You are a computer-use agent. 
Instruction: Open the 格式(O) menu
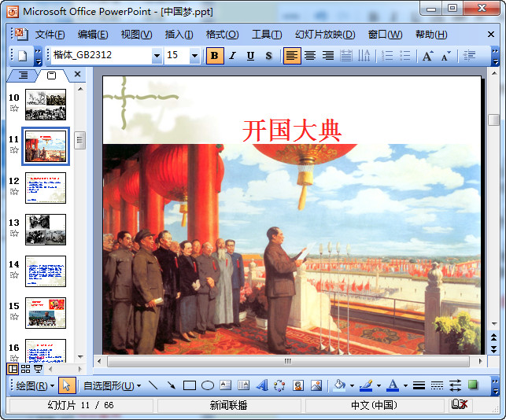tap(223, 34)
